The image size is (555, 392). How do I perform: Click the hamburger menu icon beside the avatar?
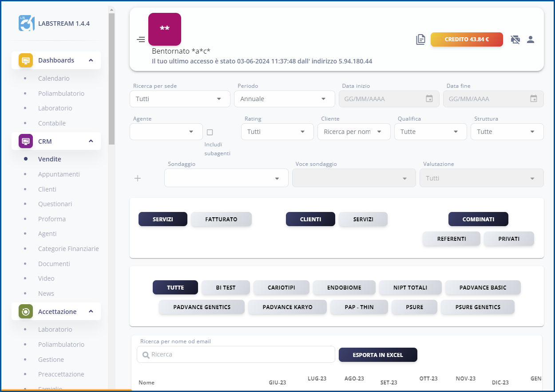pyautogui.click(x=141, y=39)
